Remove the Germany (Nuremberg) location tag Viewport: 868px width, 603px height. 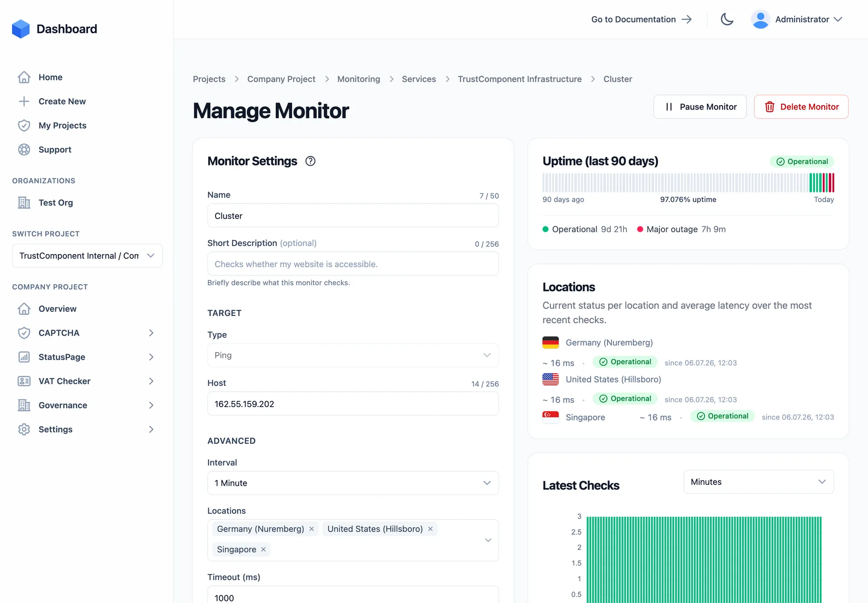coord(312,529)
